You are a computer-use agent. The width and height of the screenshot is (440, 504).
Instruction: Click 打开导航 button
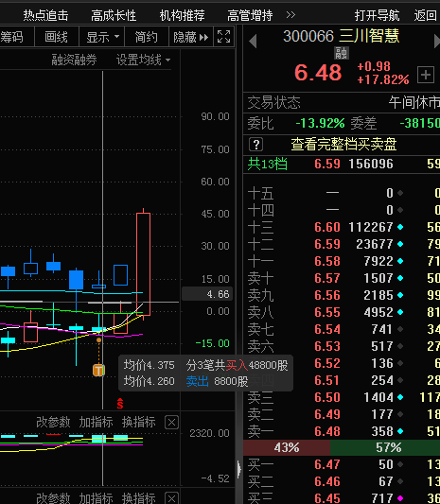tap(377, 15)
